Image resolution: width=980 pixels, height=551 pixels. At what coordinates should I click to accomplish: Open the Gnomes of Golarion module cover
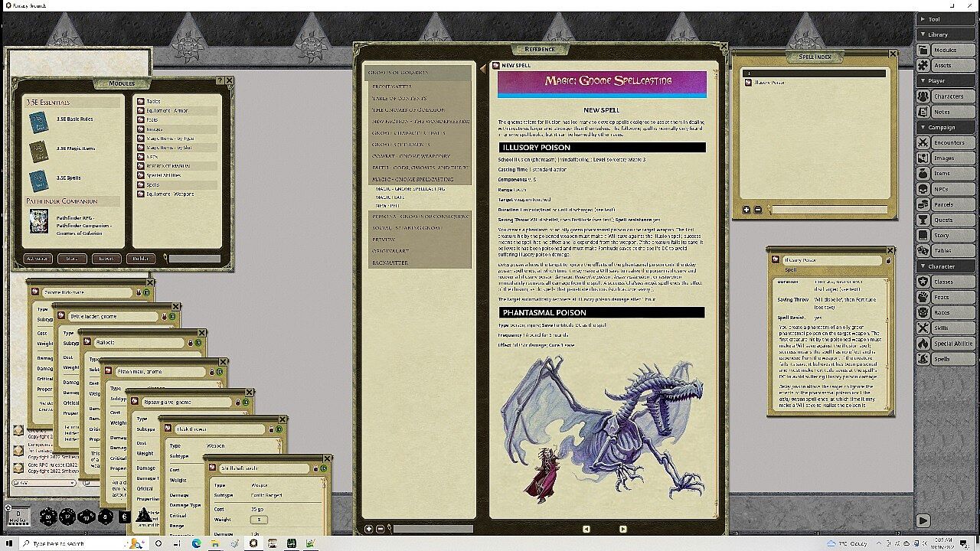[x=38, y=222]
